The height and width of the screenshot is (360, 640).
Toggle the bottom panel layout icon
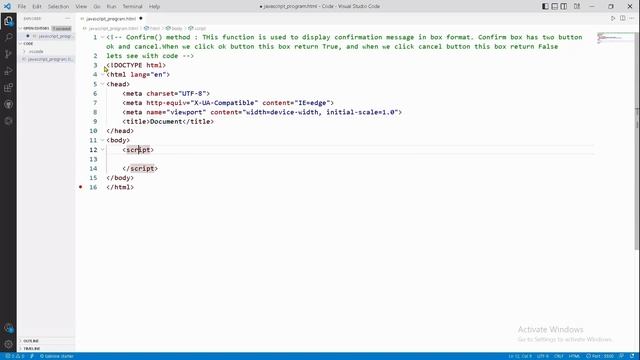click(x=554, y=6)
